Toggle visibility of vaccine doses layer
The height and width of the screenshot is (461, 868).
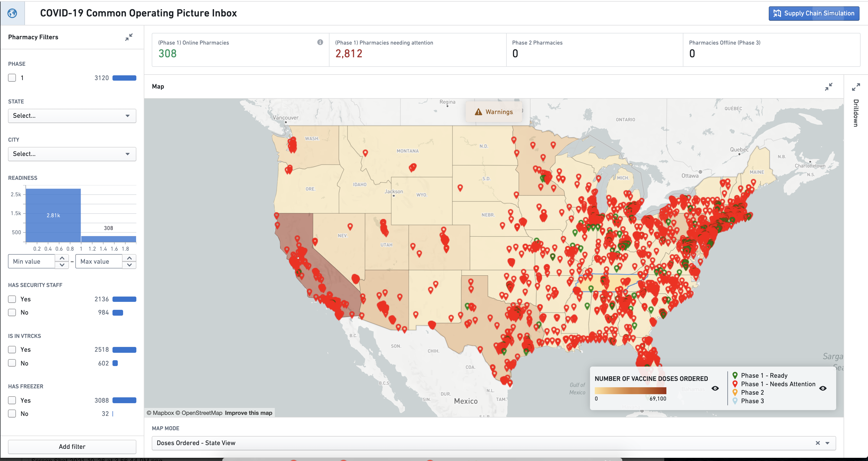[x=715, y=388]
